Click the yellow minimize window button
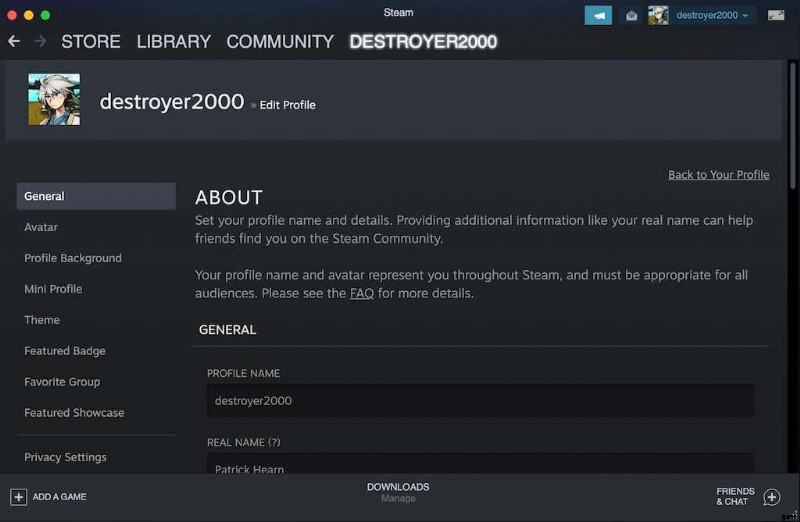Image resolution: width=800 pixels, height=522 pixels. click(x=29, y=15)
